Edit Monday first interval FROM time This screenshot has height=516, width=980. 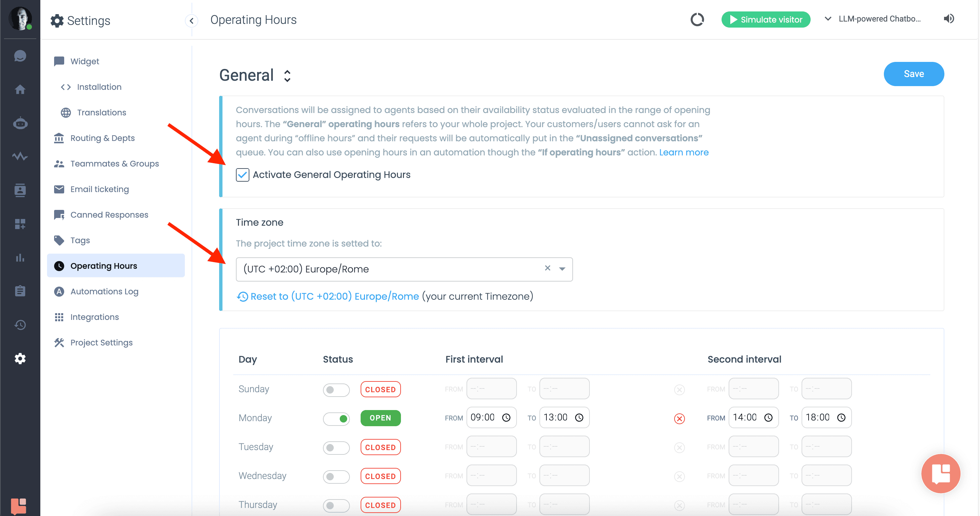click(491, 417)
